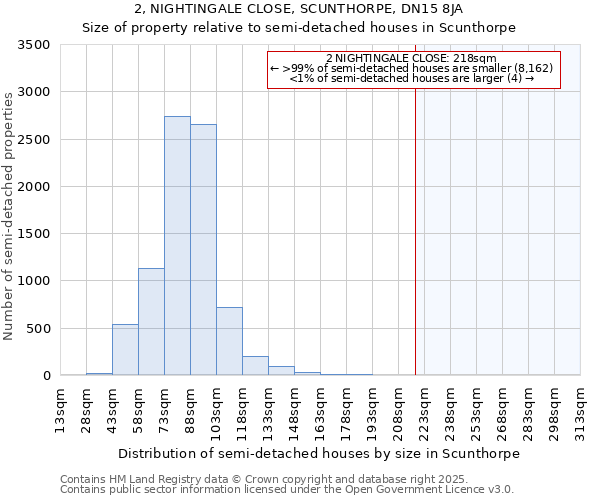Click the 2 NIGHTINGALE CLOSE annotation box

414,70
